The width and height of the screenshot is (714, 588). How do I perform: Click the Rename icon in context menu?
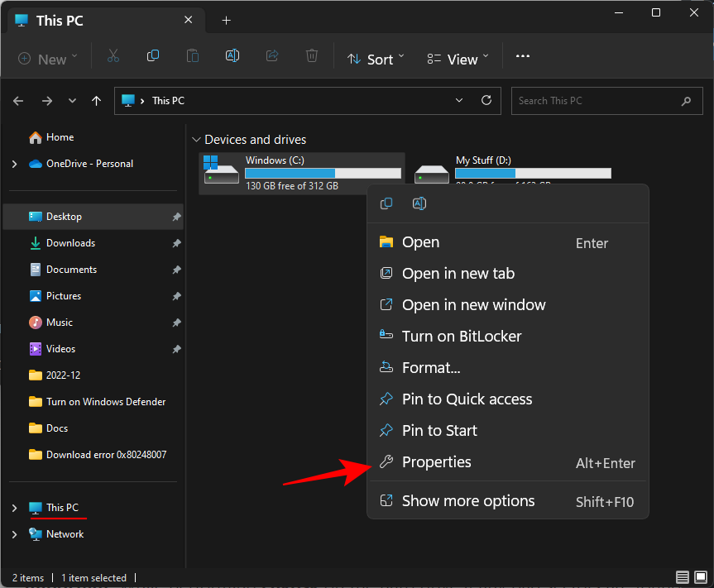click(x=419, y=204)
